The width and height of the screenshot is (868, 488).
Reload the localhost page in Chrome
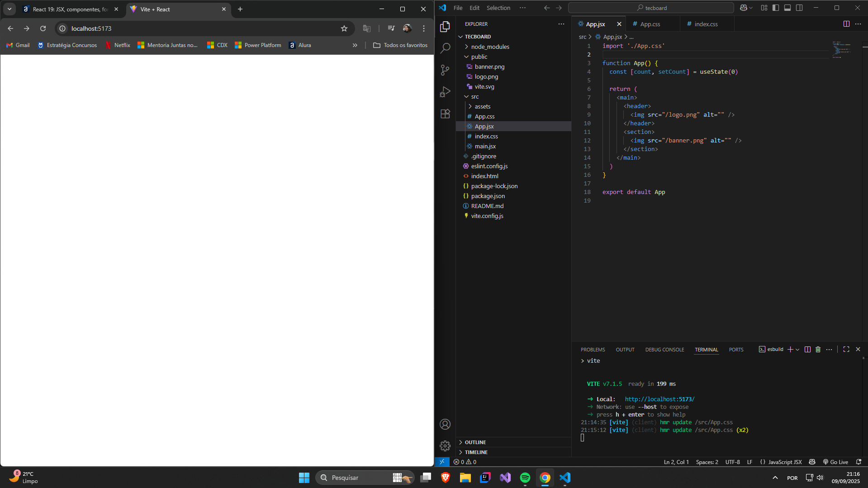43,28
